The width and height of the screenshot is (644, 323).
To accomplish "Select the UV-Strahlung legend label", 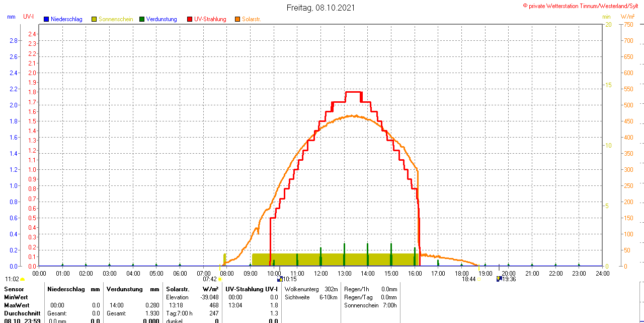I will 210,19.
